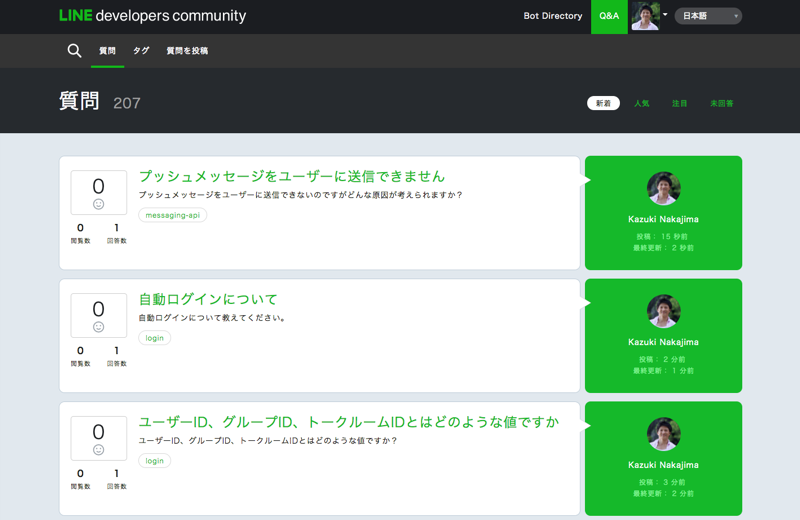Click the 質問 page heading
Image resolution: width=800 pixels, height=520 pixels.
(79, 101)
